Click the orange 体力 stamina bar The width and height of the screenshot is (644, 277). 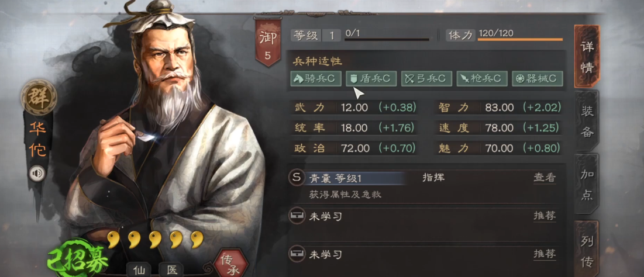point(520,40)
